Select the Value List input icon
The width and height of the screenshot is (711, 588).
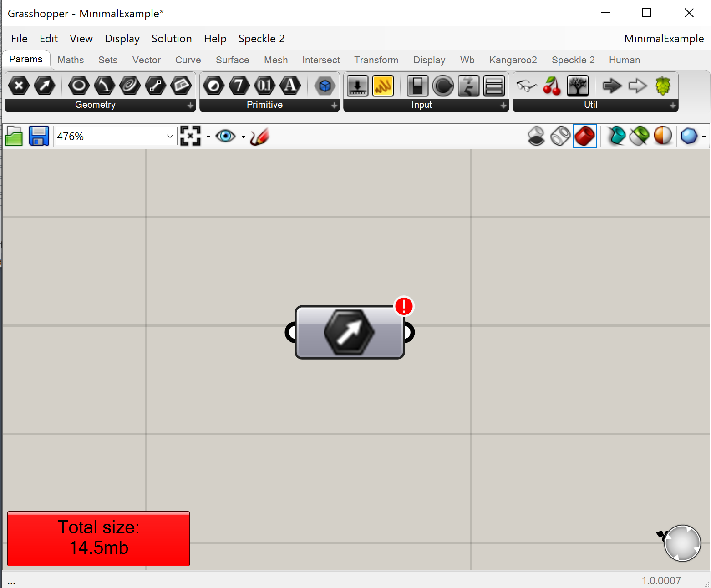tap(494, 86)
